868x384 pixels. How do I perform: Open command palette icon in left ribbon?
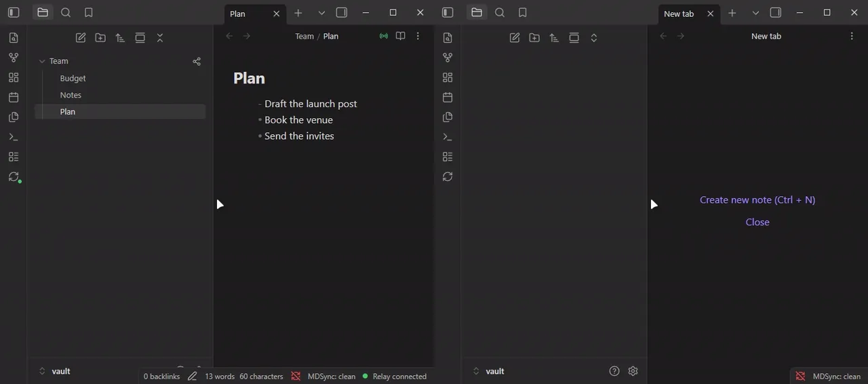pos(14,137)
